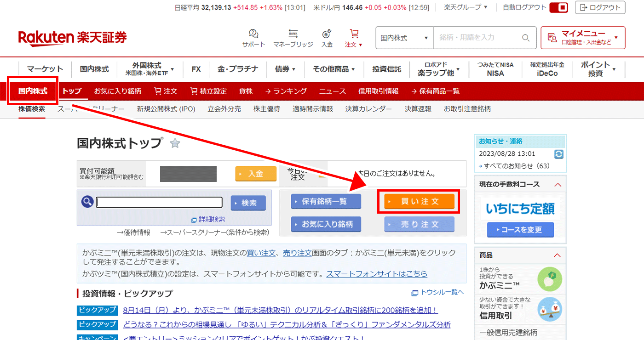The width and height of the screenshot is (644, 340).
Task: Open the スマートフォンサイトはこちら link
Action: [377, 274]
